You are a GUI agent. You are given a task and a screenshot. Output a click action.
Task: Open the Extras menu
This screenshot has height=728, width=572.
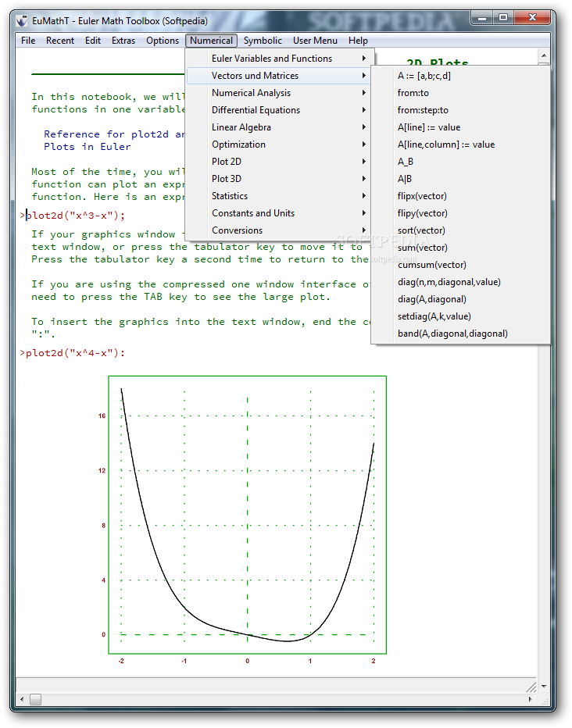123,41
